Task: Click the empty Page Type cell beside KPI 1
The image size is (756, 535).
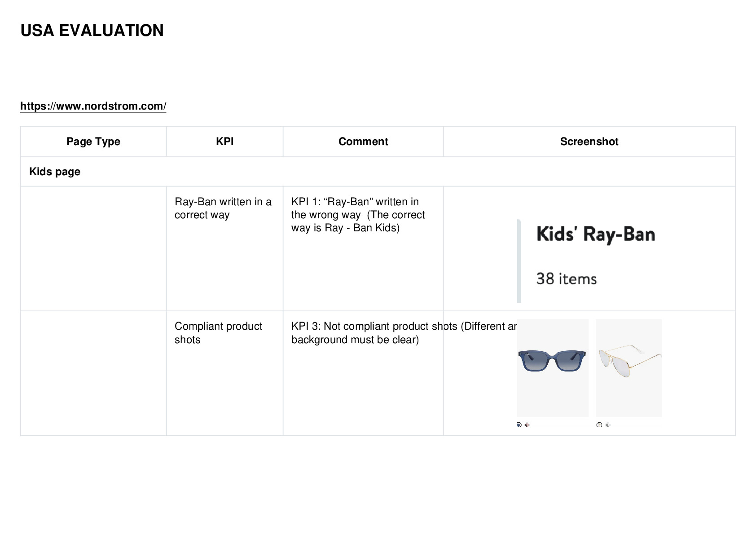Action: 93,248
